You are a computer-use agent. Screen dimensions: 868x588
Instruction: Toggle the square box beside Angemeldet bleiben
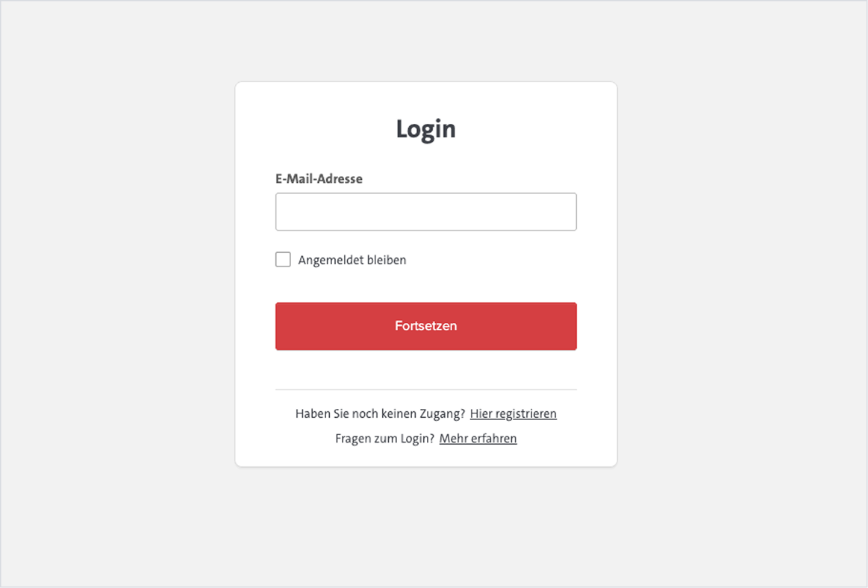pyautogui.click(x=283, y=260)
